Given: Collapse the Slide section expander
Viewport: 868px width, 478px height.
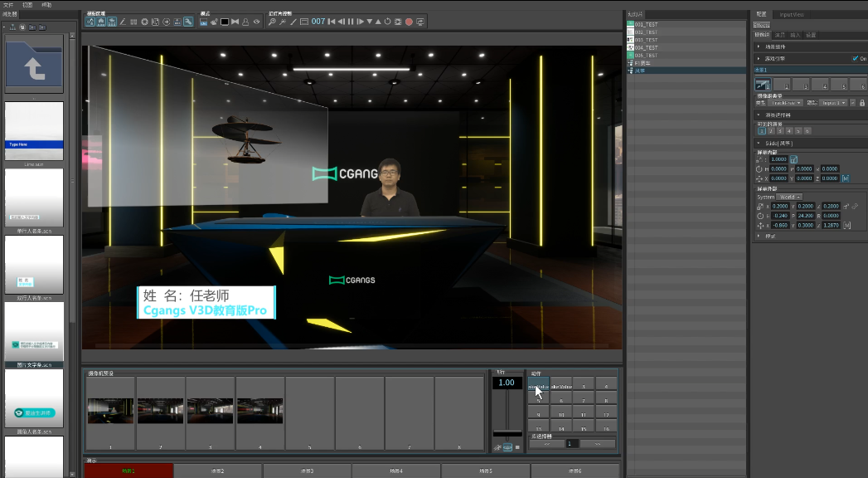Looking at the screenshot, I should point(758,144).
